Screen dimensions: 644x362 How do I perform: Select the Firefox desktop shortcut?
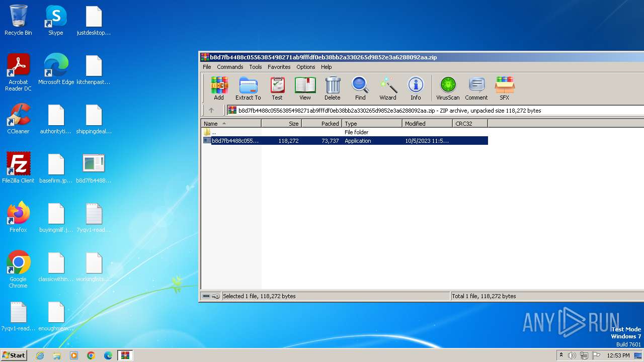tap(18, 217)
